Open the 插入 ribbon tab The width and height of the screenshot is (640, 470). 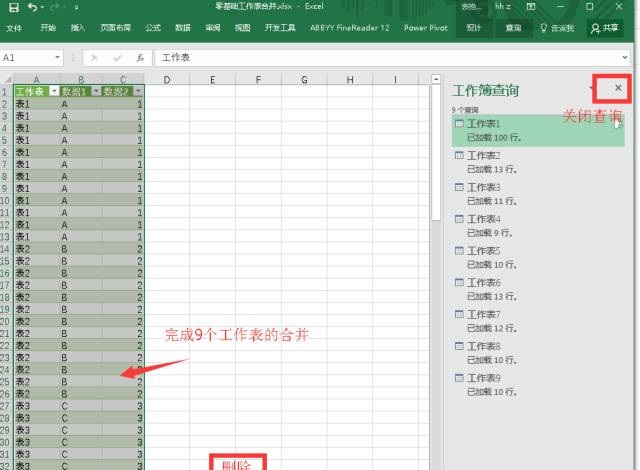click(x=78, y=28)
